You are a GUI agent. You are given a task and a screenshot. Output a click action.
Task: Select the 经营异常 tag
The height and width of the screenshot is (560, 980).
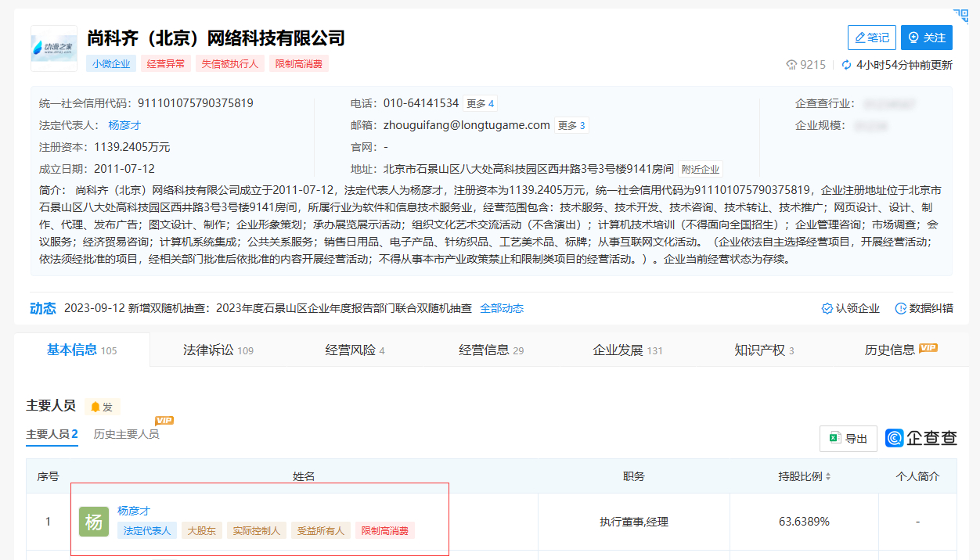pyautogui.click(x=166, y=64)
